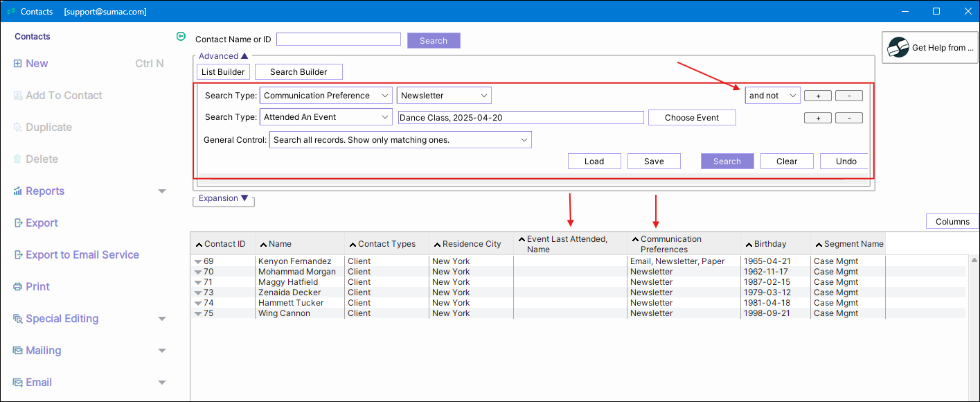Screen dimensions: 980x402
Task: Open the Communication Preference search type dropdown
Action: click(x=326, y=96)
